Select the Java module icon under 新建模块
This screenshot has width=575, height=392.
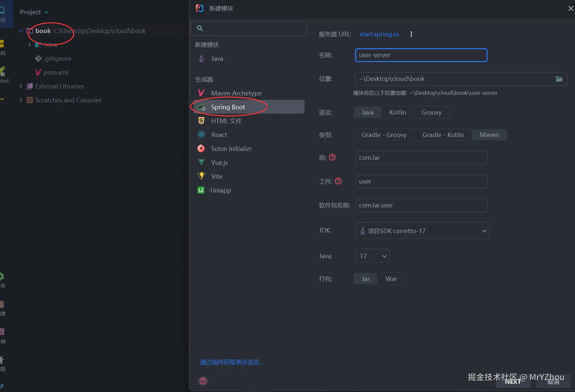pyautogui.click(x=201, y=58)
